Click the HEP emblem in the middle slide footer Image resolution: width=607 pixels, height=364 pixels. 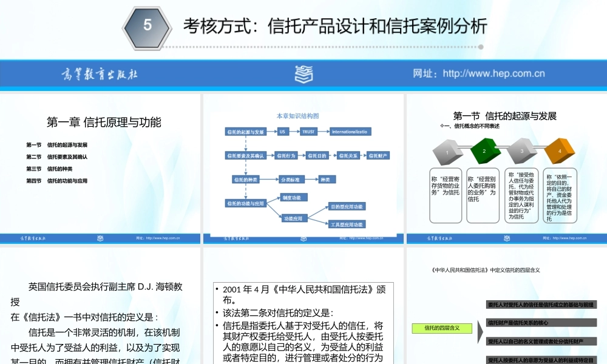[304, 238]
